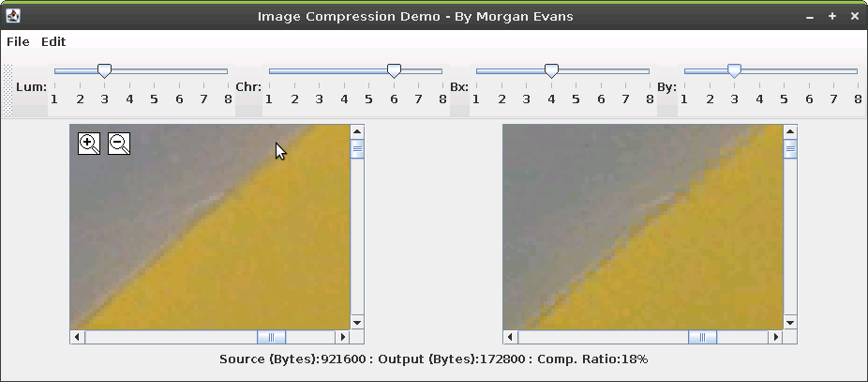Click the Java app icon in title bar

[13, 16]
